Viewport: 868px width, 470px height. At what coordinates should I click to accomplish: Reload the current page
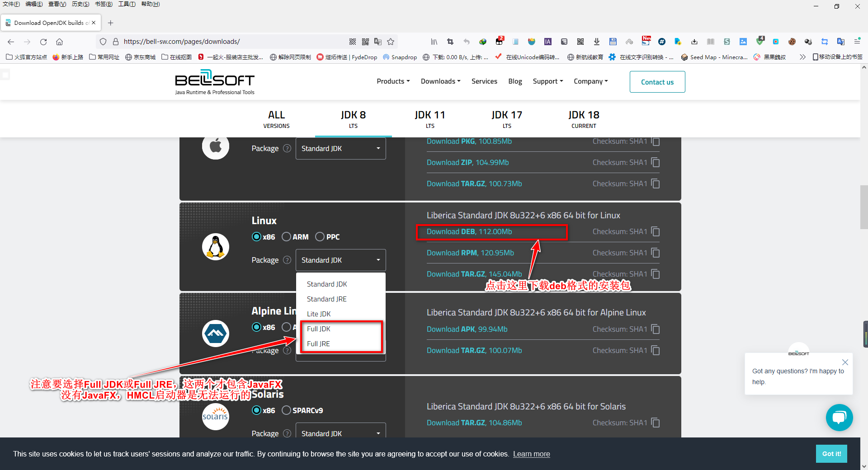pyautogui.click(x=43, y=42)
